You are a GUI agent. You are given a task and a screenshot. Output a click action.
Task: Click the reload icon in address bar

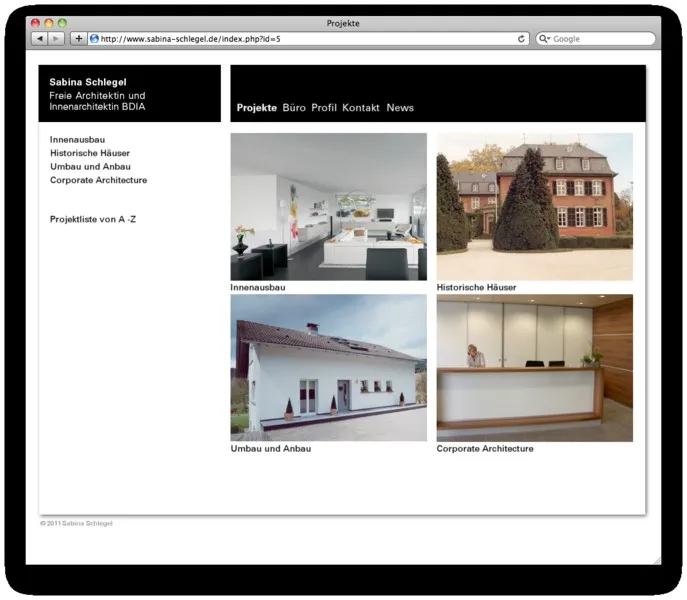point(521,39)
